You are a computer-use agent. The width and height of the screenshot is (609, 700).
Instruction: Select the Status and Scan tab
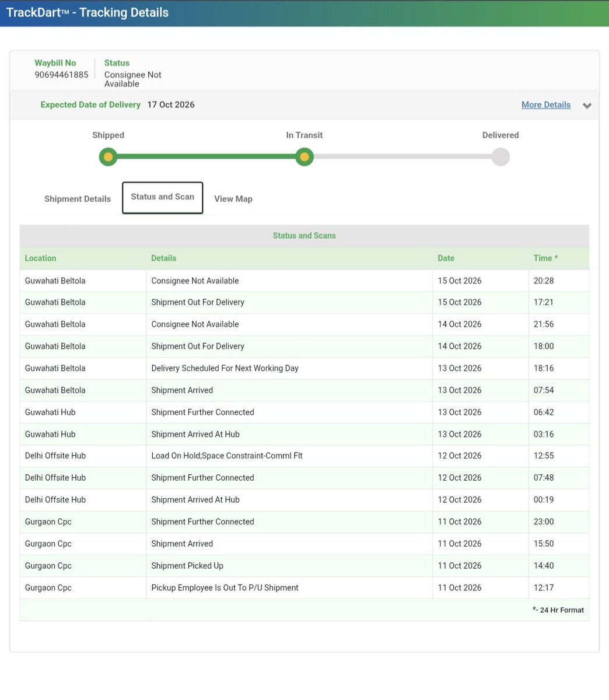click(x=163, y=198)
